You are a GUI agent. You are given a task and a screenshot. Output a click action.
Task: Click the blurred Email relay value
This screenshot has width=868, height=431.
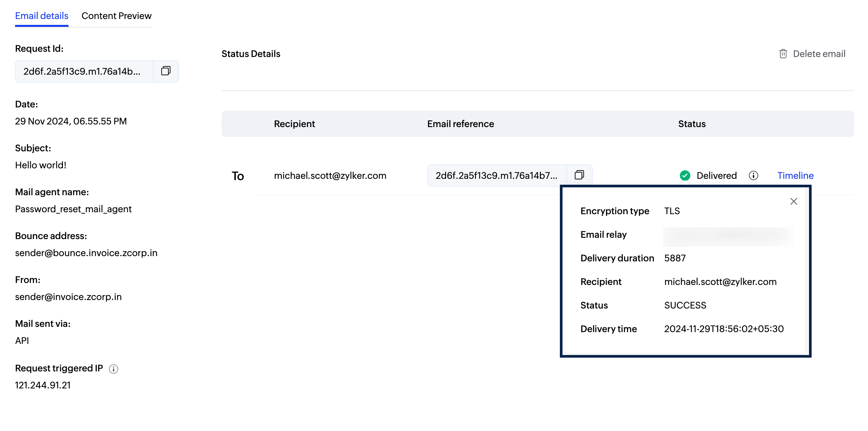point(728,237)
